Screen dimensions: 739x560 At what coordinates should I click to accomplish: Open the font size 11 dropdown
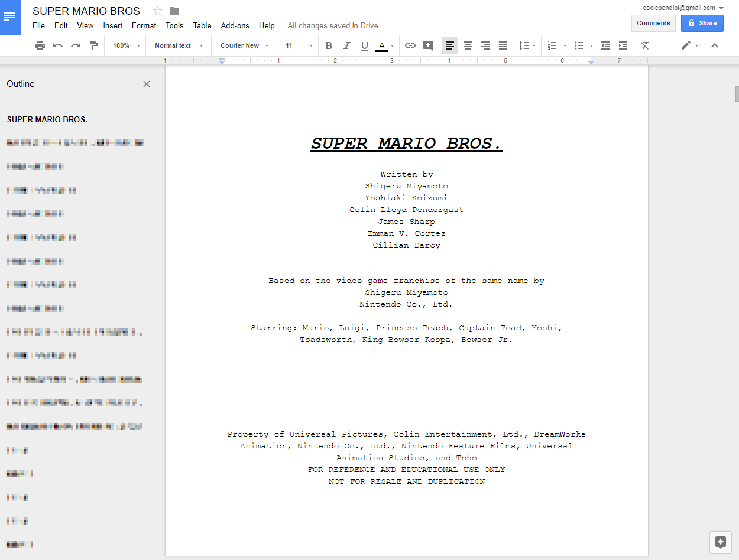coord(299,45)
